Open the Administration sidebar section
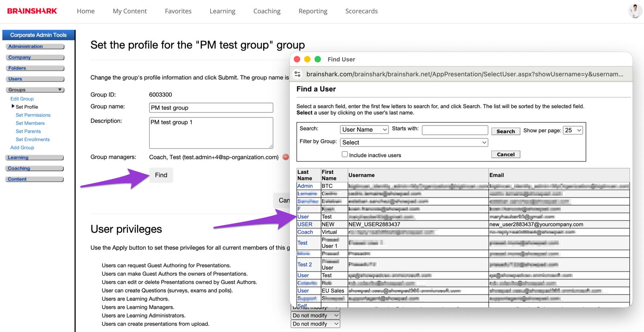 (35, 47)
